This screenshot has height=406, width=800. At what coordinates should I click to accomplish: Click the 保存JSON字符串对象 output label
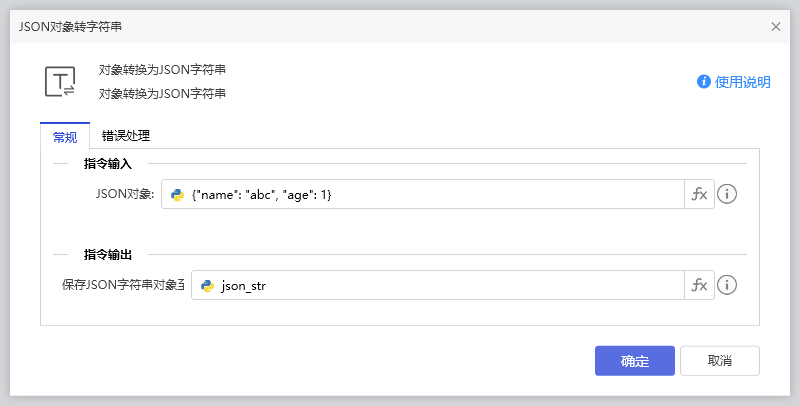(122, 286)
